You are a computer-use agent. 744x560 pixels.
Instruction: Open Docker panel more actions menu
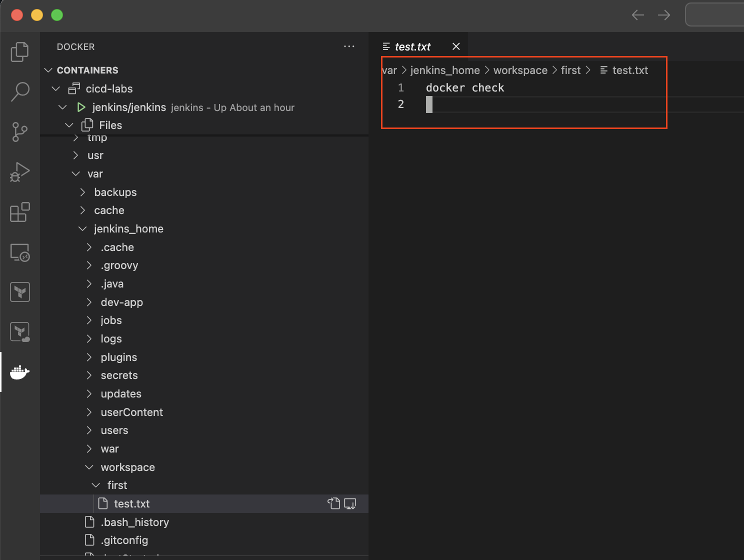(x=349, y=46)
